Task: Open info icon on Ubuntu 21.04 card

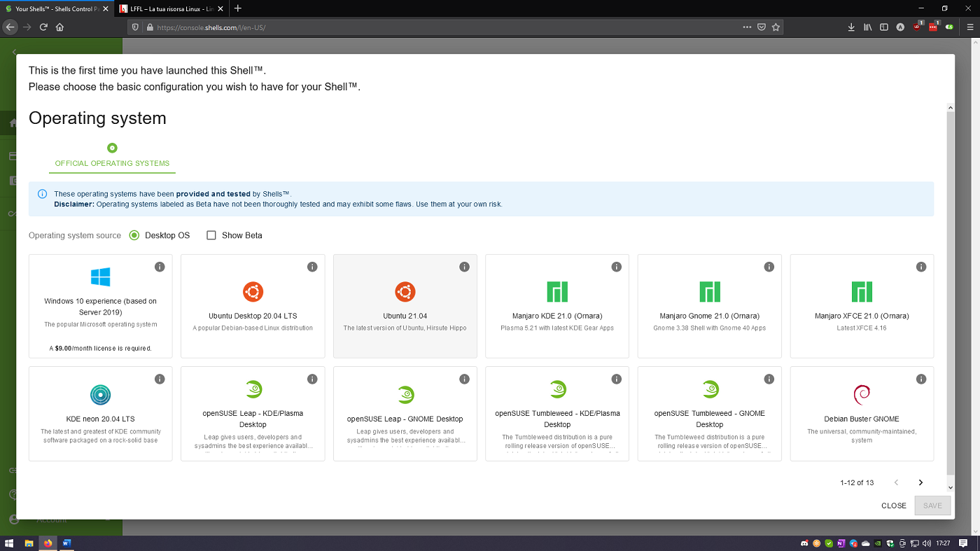Action: click(x=464, y=267)
